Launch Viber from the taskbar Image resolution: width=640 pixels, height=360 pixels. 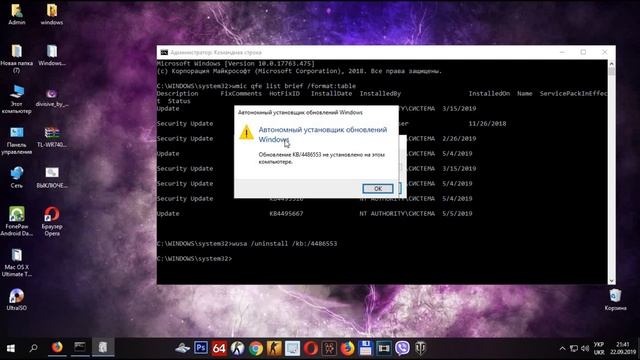tap(402, 349)
